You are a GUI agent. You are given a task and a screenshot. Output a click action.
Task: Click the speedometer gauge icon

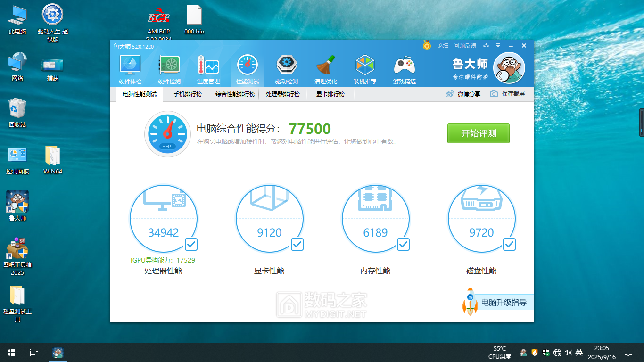pyautogui.click(x=167, y=134)
